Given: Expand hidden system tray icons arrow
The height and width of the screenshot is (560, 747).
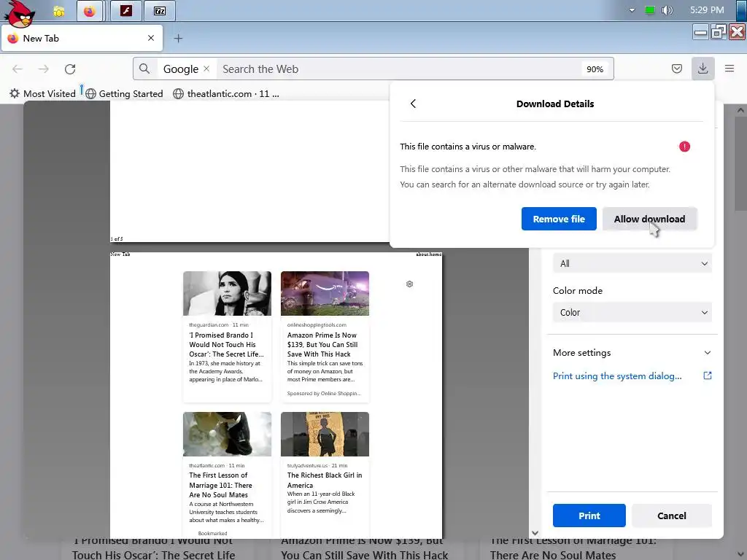Looking at the screenshot, I should tap(632, 10).
